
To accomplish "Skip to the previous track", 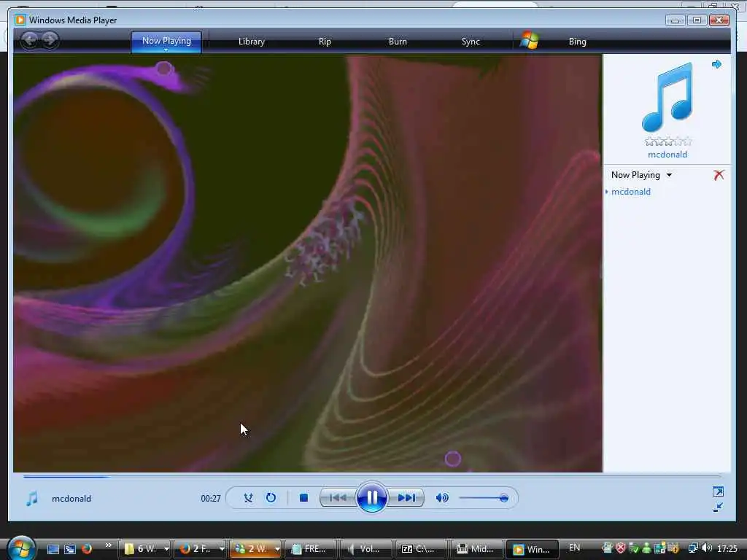I will (x=338, y=498).
